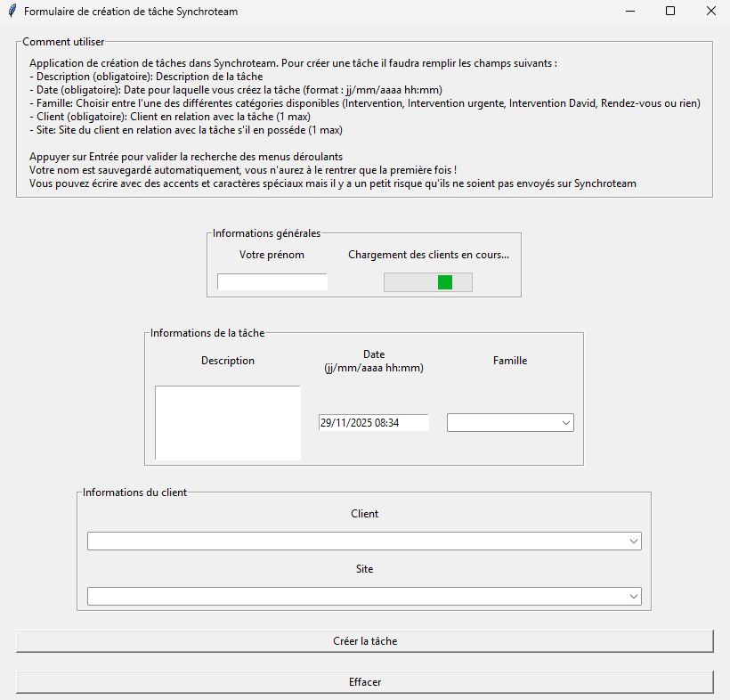This screenshot has width=730, height=700.
Task: Click the client loading progress bar
Action: tap(428, 282)
